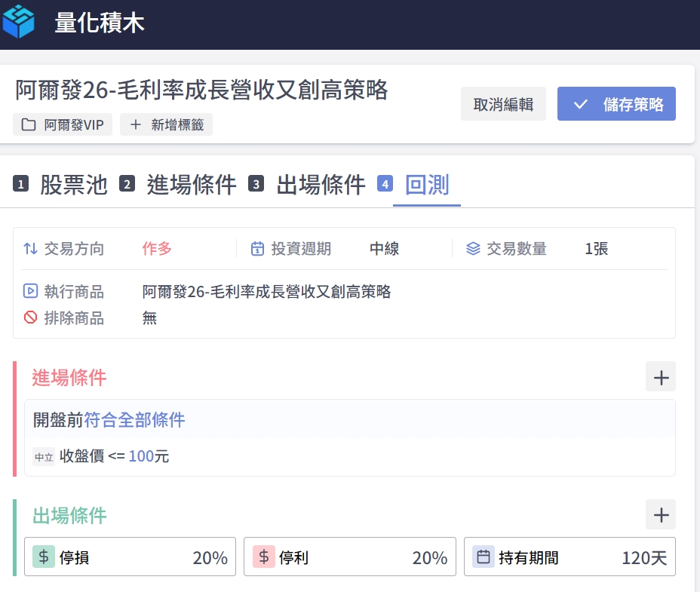Click the 交易數量 layers icon
The height and width of the screenshot is (592, 700).
(x=473, y=249)
